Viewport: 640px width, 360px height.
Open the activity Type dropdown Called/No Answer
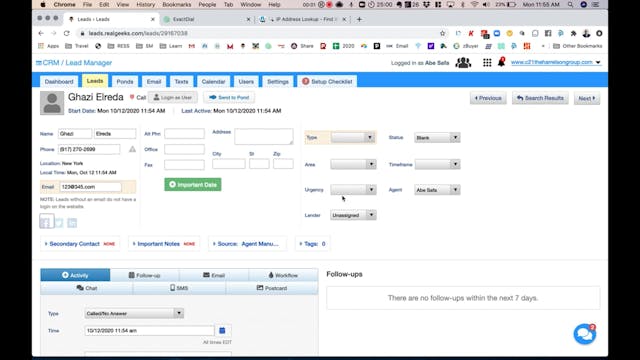[134, 313]
